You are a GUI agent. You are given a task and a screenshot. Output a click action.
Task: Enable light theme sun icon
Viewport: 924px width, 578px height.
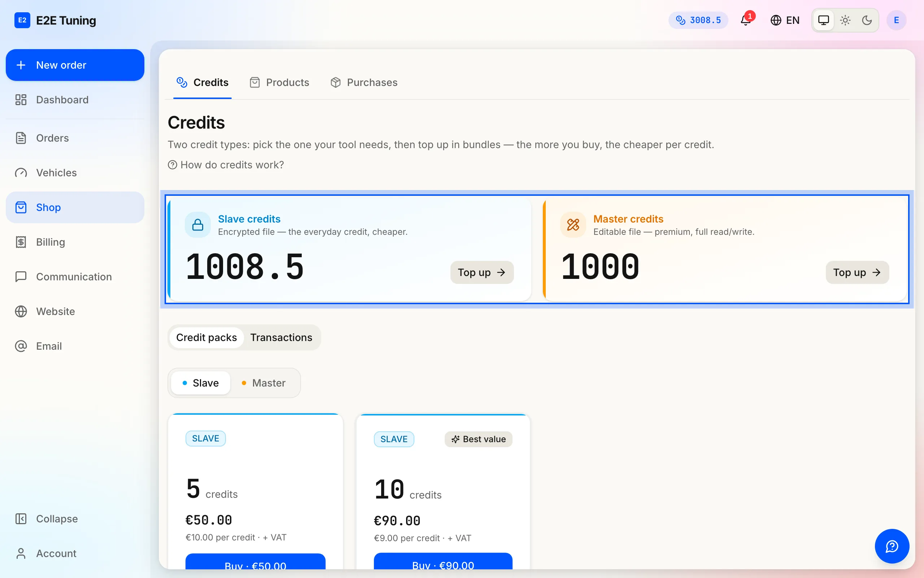click(845, 20)
